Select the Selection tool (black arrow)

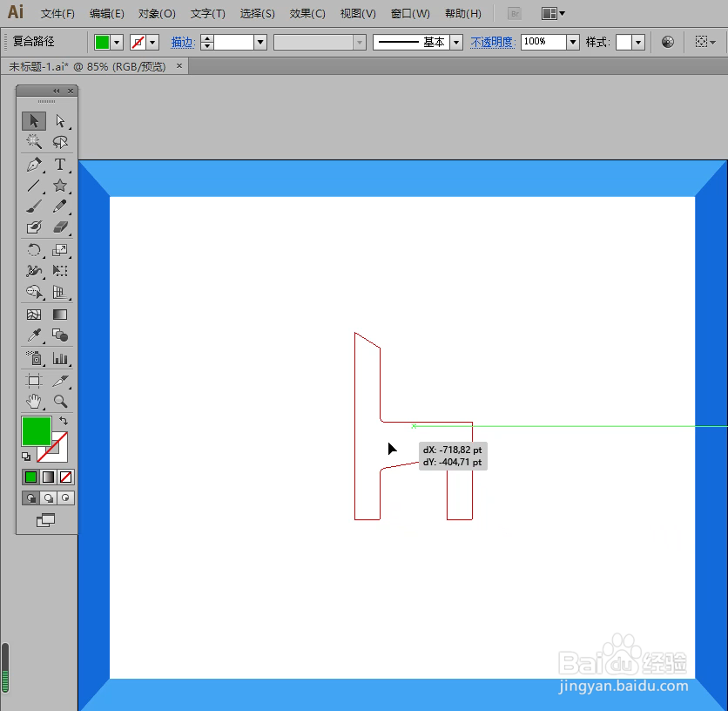tap(34, 121)
